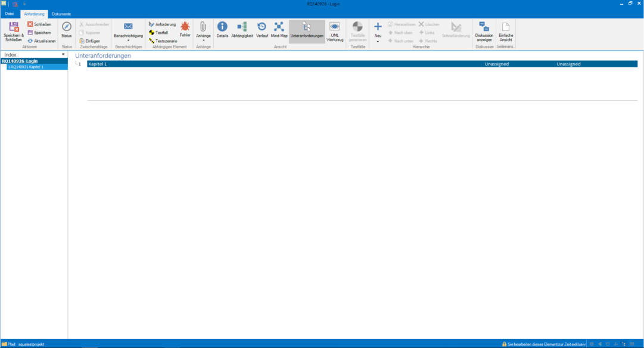Select RQ140931-Kapitel 1 in the index tree

29,67
